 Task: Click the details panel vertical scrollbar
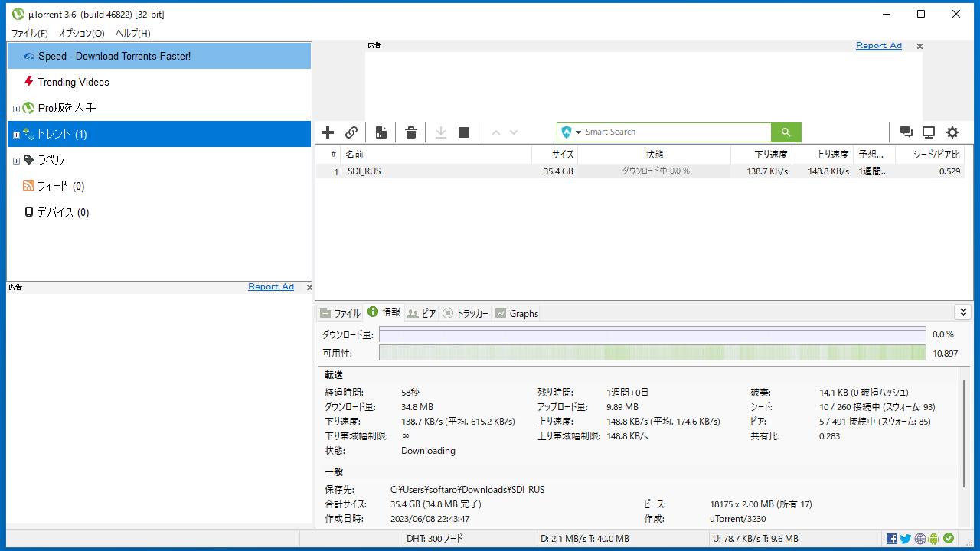coord(964,432)
